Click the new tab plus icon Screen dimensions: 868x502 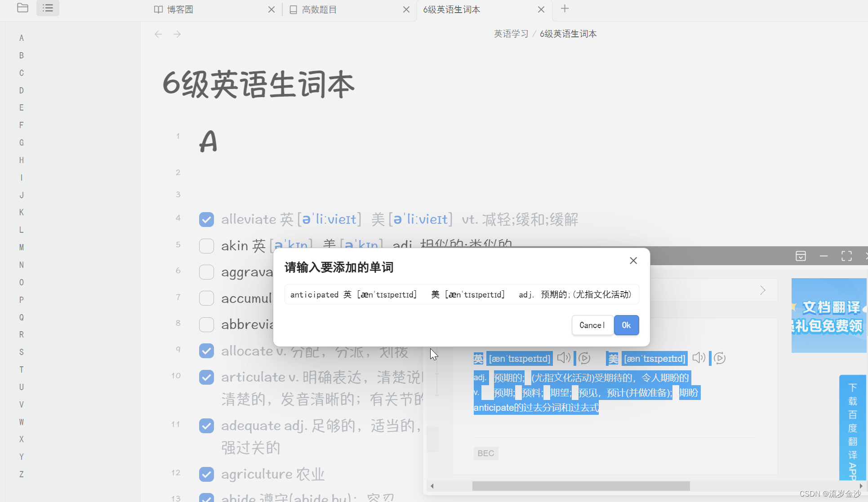(x=565, y=9)
